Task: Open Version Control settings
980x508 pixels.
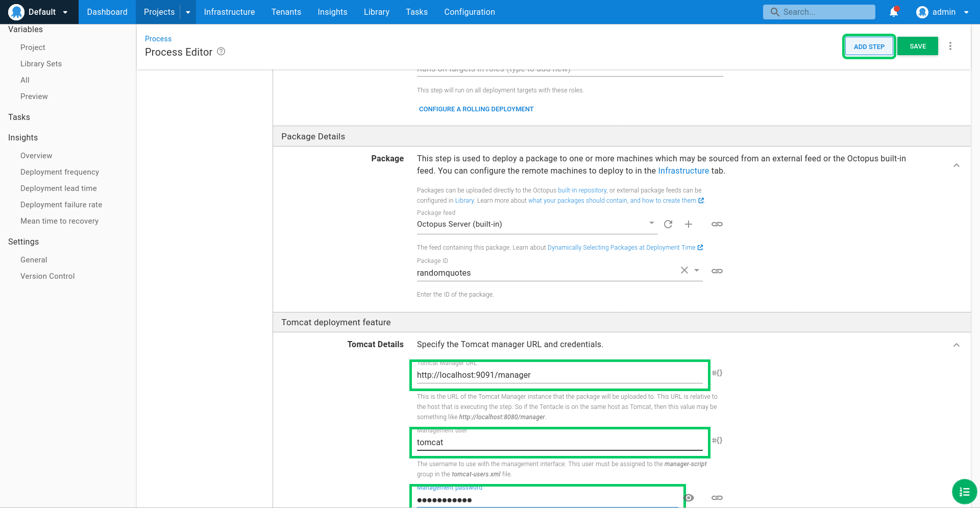Action: (x=47, y=276)
